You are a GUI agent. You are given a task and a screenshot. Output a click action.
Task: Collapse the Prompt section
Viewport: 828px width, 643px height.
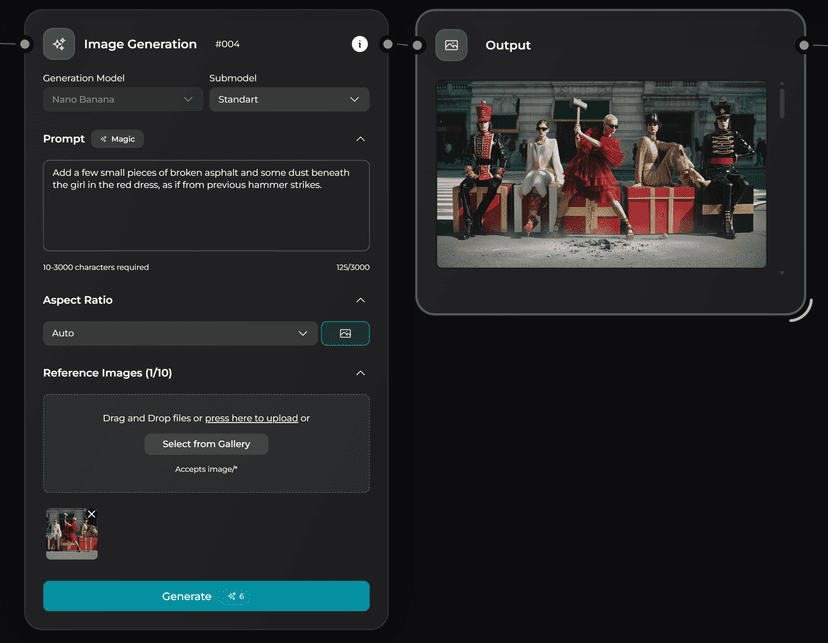[x=360, y=139]
